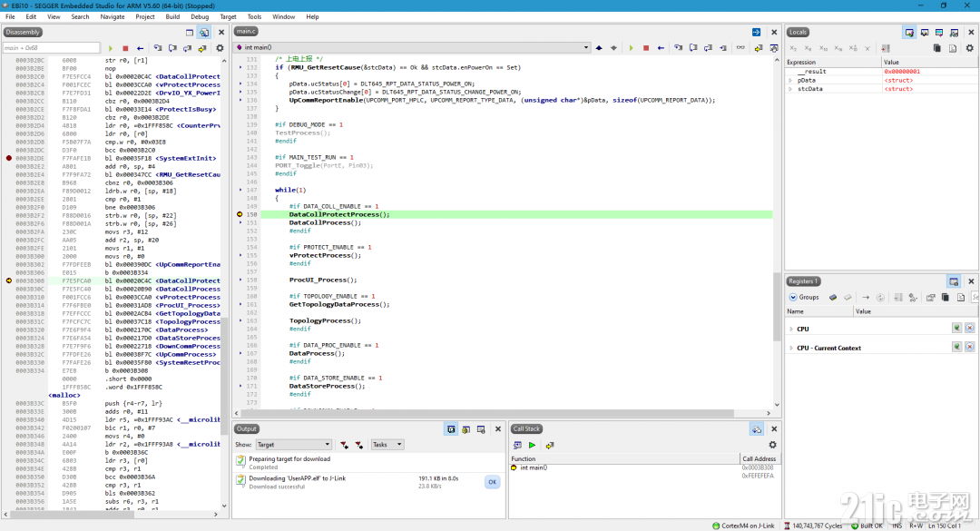Expand the pData struct in Locals
This screenshot has height=531, width=980.
click(790, 80)
